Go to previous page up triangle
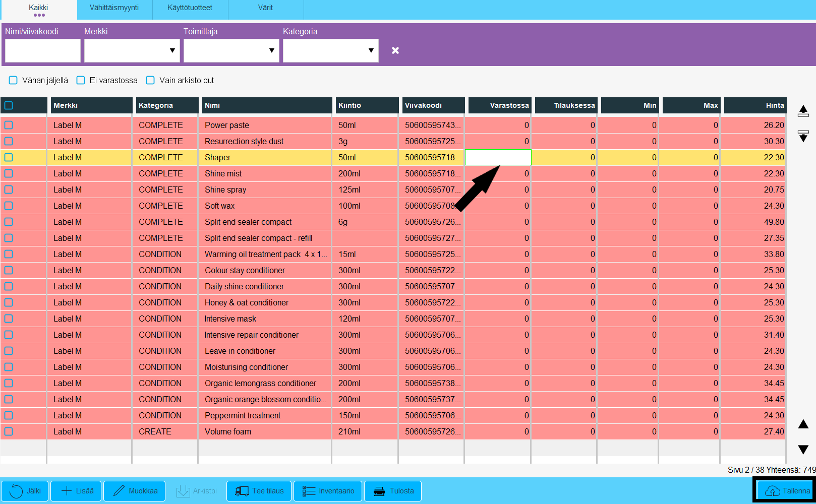 pos(803,424)
